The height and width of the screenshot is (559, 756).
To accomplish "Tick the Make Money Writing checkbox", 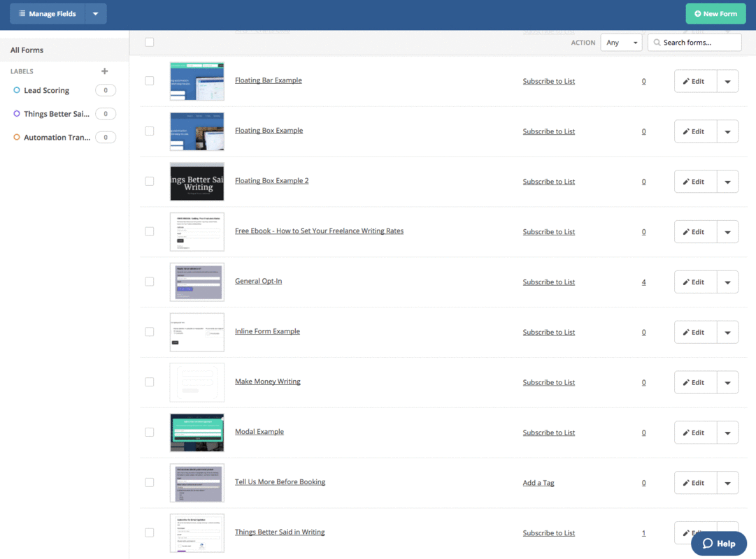I will 149,382.
